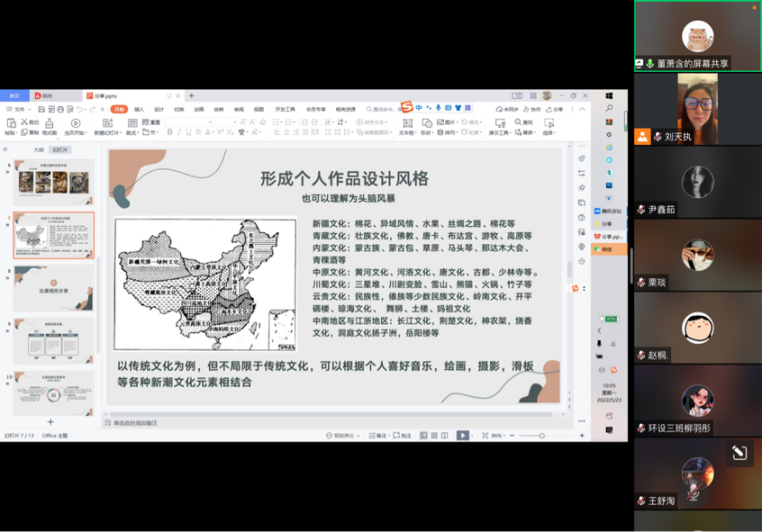Switch to the 插入 ribbon tab

(139, 109)
